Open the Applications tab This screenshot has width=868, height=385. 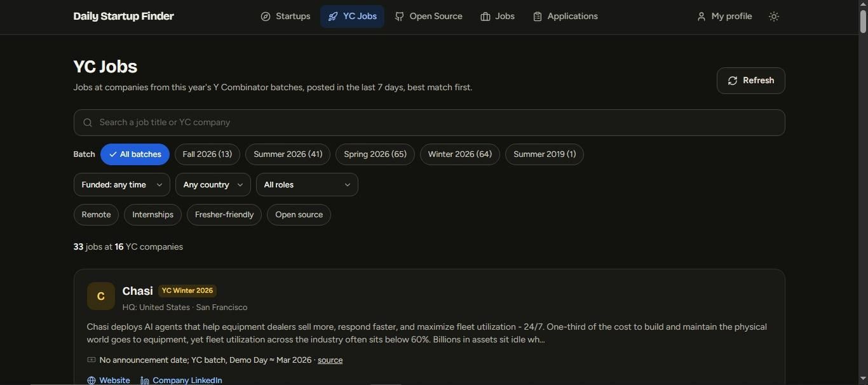(565, 17)
